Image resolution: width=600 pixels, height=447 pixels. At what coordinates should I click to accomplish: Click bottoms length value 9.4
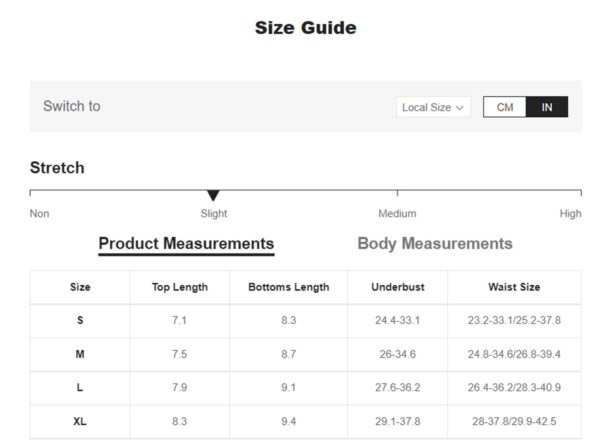point(289,421)
